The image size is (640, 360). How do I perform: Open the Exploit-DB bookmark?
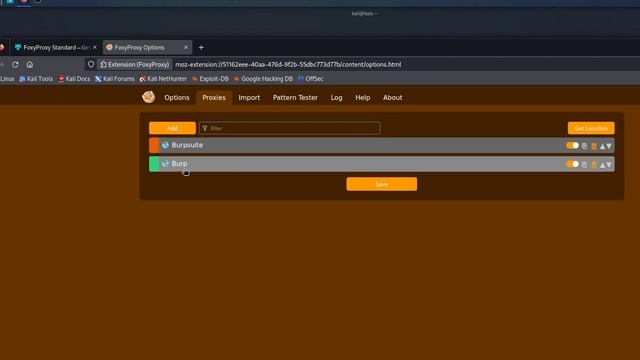pyautogui.click(x=210, y=79)
